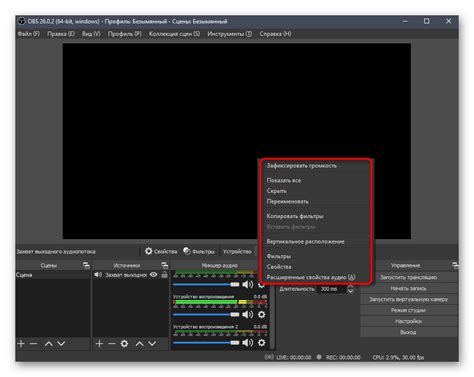
Task: Open the Файл menu
Action: point(29,34)
